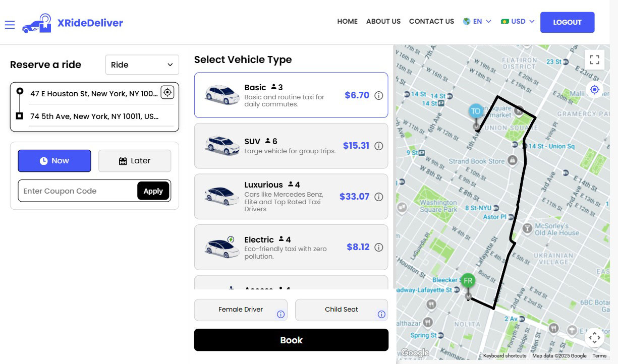Go to the ABOUT US page
618x364 pixels.
pyautogui.click(x=383, y=21)
